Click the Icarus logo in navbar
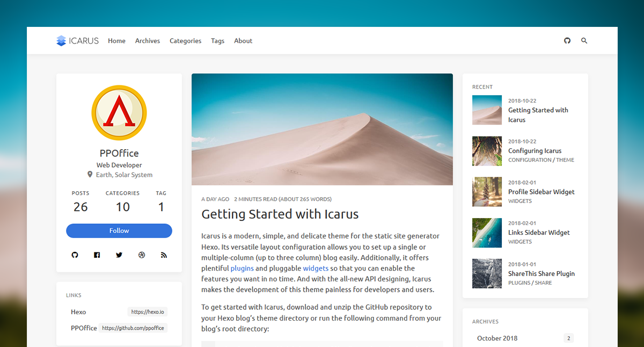The width and height of the screenshot is (644, 347). (x=77, y=41)
